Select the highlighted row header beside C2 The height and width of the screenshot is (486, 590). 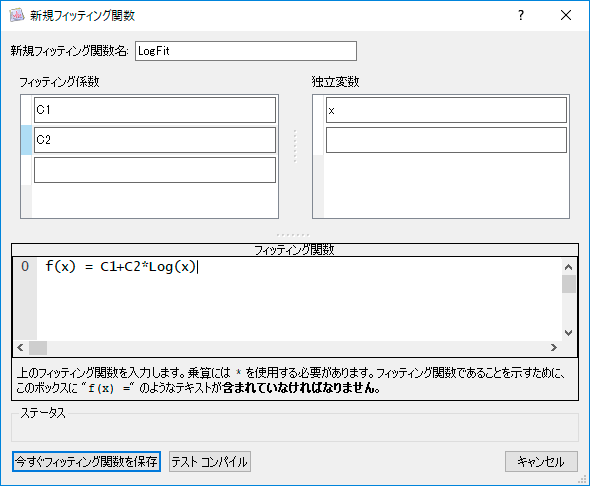[x=26, y=140]
